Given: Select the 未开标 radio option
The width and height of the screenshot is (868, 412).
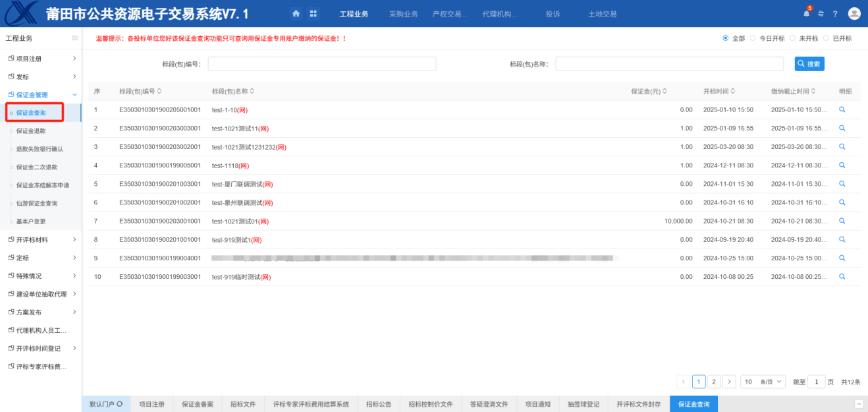Looking at the screenshot, I should 792,38.
